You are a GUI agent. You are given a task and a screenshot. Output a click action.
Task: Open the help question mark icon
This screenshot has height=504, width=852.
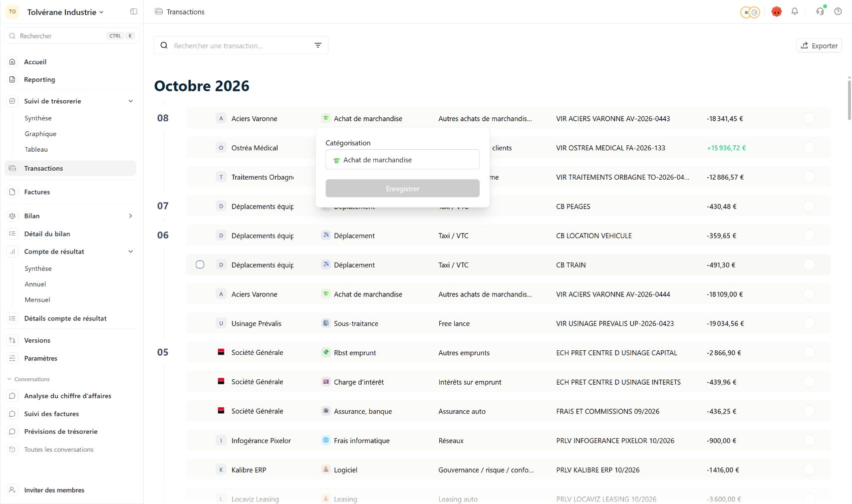coord(838,11)
